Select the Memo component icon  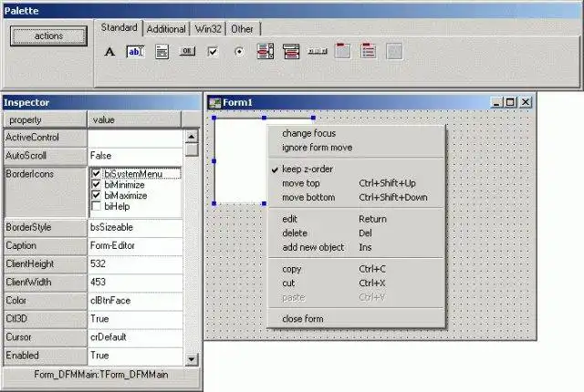(162, 52)
